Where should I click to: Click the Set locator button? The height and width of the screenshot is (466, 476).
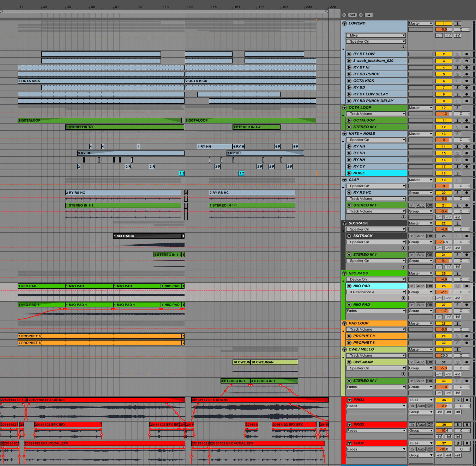pos(352,15)
